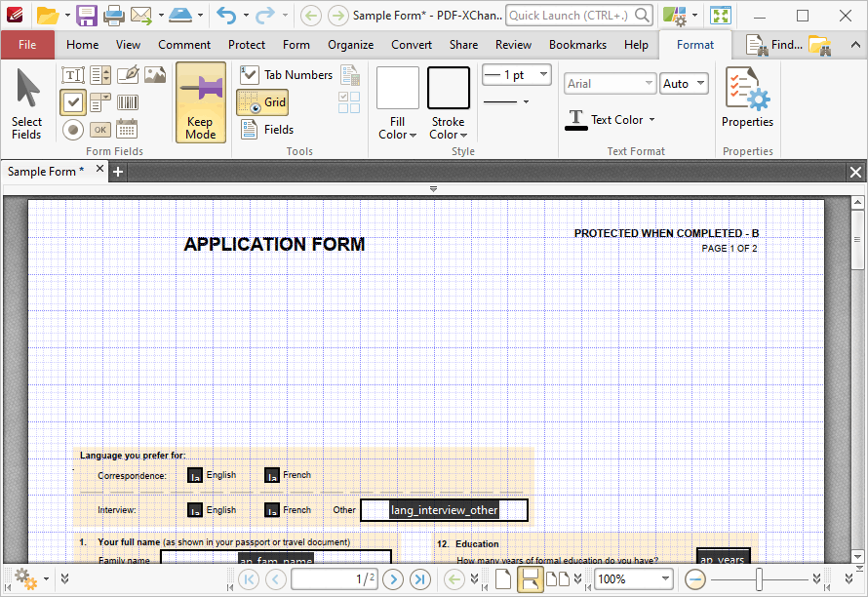868x597 pixels.
Task: Select the Radio Button form field tool
Action: point(73,130)
